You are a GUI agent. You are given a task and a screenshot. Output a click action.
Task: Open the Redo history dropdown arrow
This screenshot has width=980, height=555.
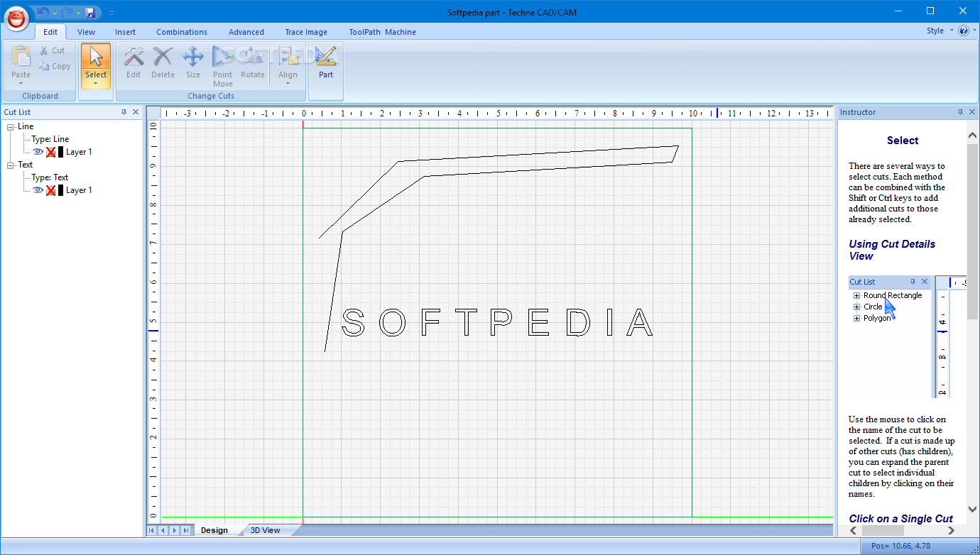77,13
